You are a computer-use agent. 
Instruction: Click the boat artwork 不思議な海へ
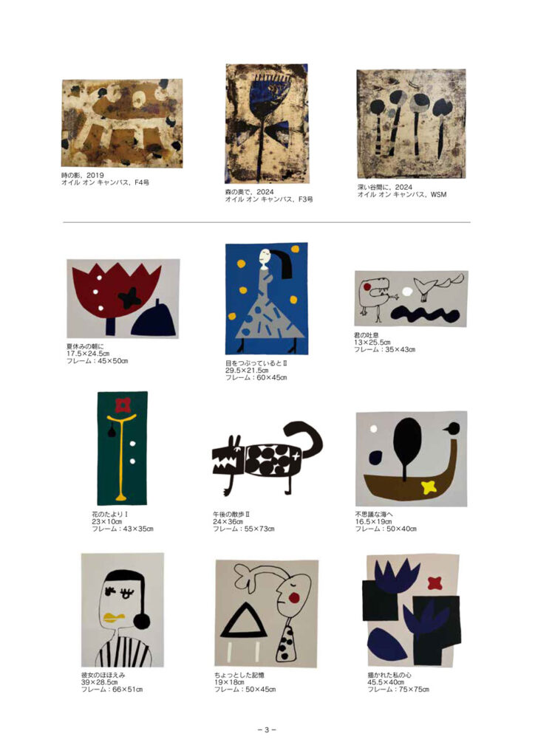click(411, 458)
